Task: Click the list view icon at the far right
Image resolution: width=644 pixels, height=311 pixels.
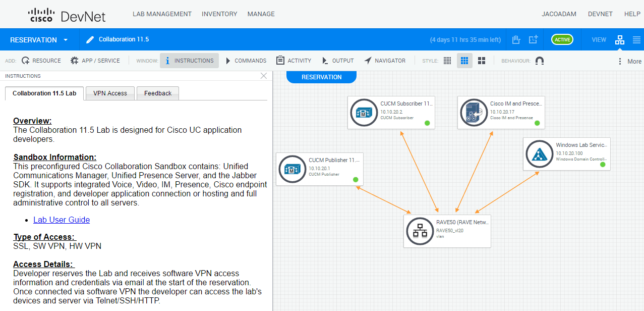Action: (x=636, y=39)
